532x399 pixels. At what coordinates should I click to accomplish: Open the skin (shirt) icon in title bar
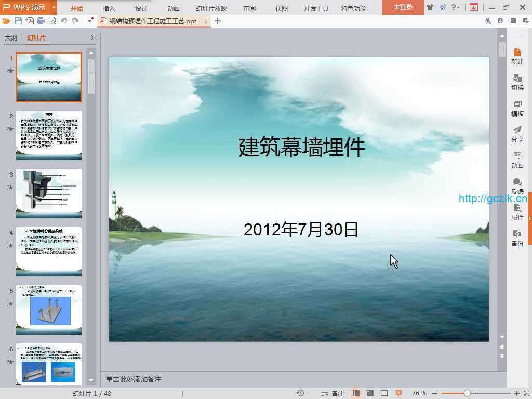tap(430, 8)
